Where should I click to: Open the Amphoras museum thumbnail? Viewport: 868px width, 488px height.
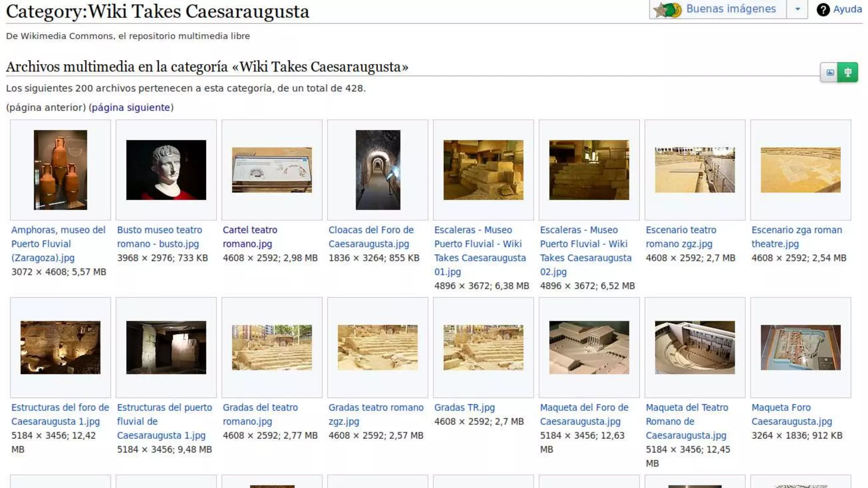60,170
